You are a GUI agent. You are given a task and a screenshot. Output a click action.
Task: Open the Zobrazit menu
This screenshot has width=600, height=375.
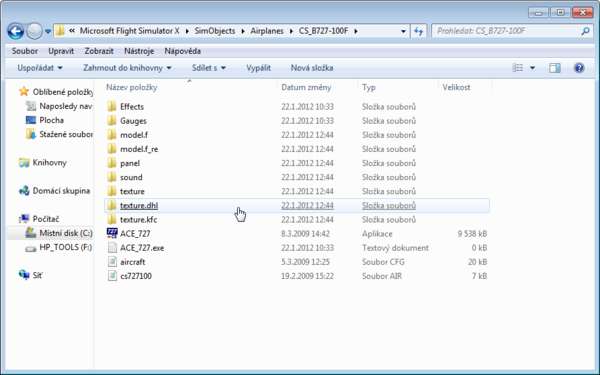click(99, 51)
